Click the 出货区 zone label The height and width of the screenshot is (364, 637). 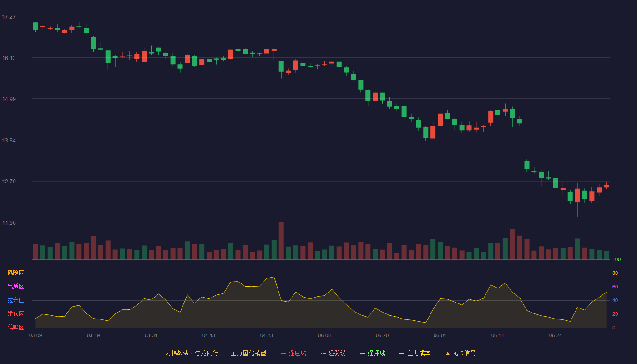(15, 287)
